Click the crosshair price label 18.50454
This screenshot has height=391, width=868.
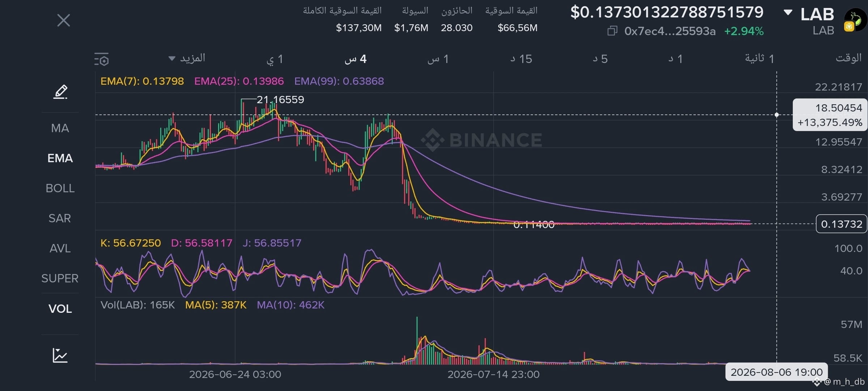[839, 108]
